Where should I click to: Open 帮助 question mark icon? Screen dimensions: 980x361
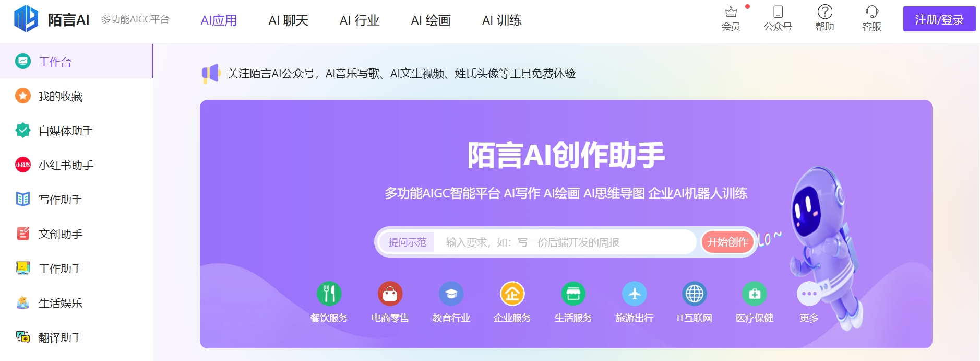pos(824,13)
